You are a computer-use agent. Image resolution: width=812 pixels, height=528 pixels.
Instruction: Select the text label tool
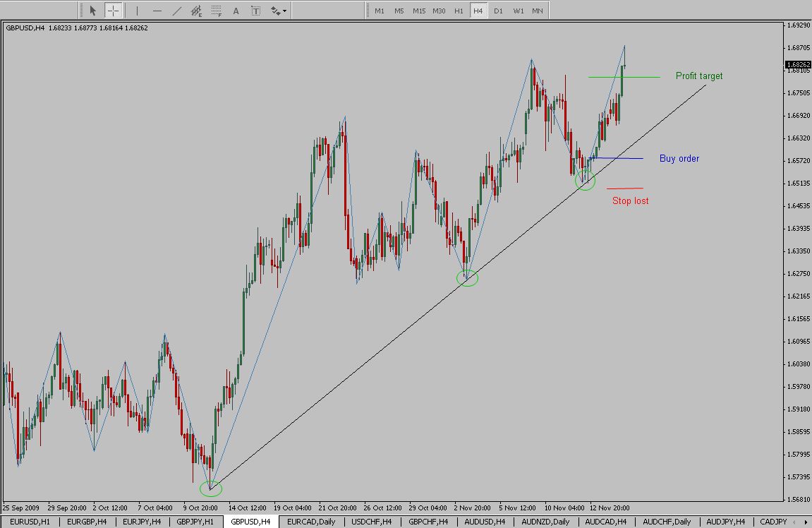(x=255, y=11)
